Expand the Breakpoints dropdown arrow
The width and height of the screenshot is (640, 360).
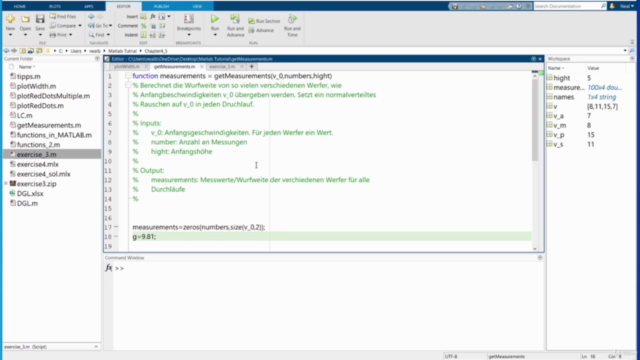(x=189, y=35)
